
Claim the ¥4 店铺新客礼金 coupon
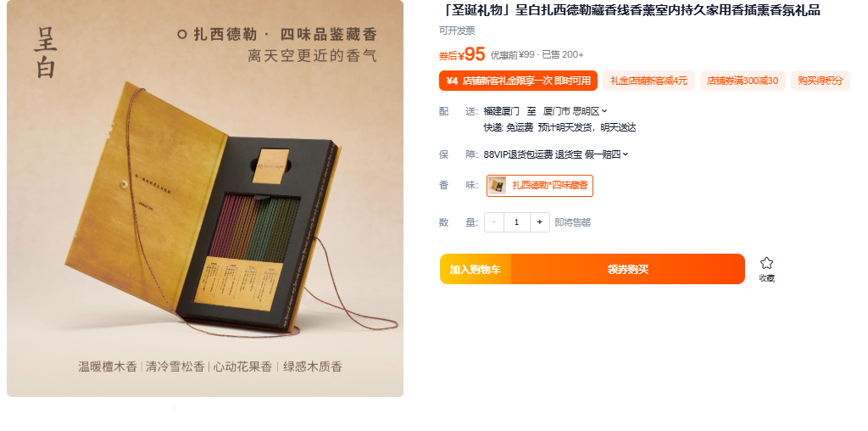tap(518, 81)
